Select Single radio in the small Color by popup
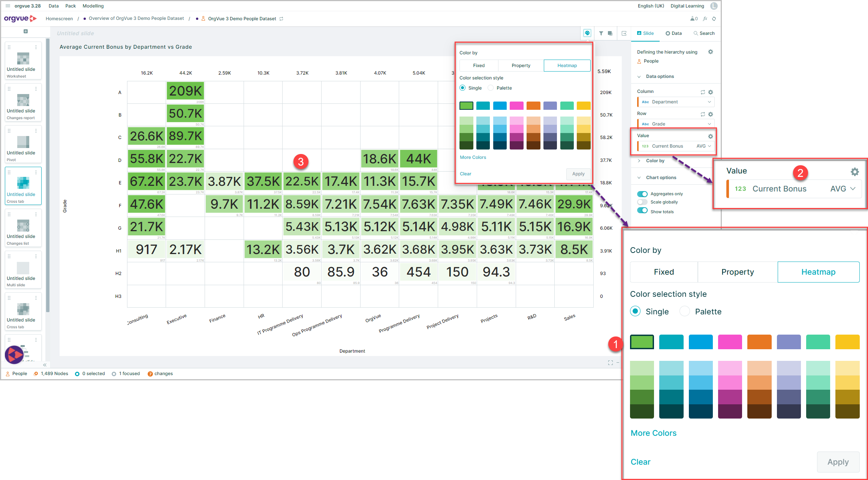868x480 pixels. 462,88
